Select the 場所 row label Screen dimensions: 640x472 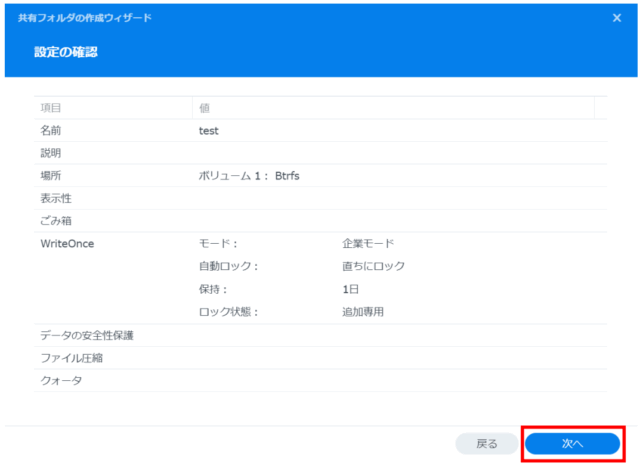[x=51, y=176]
